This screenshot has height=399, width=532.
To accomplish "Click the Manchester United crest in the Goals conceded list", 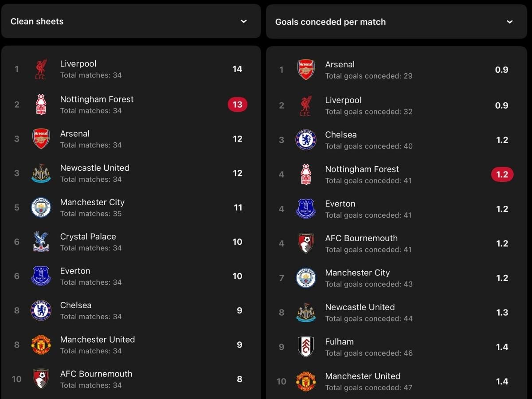I will [x=306, y=381].
